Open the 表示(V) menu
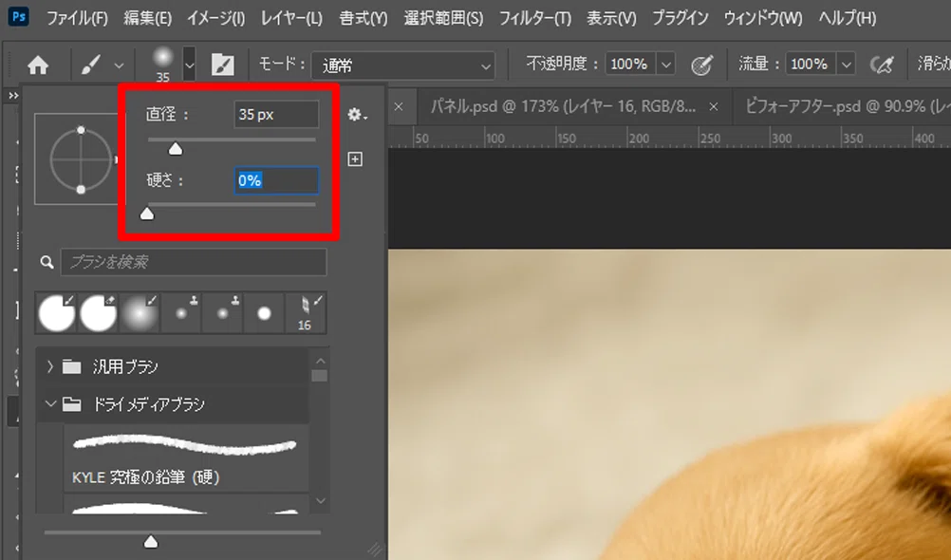 point(611,18)
